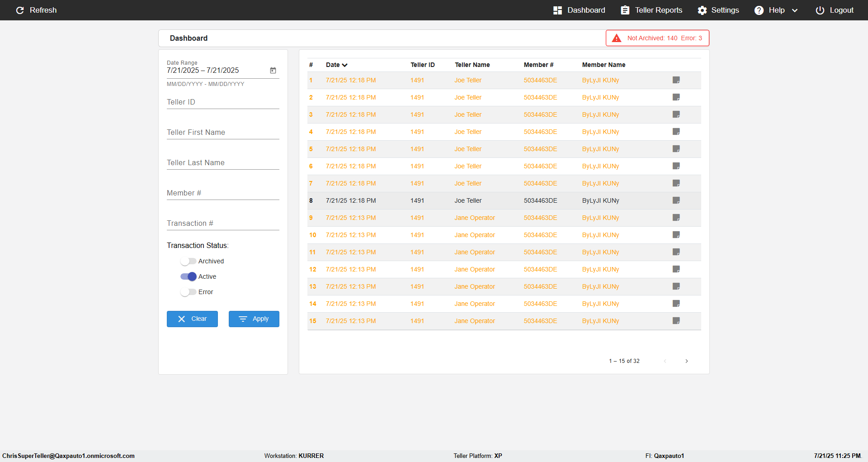Click the Member Name column header
The image size is (868, 462).
pyautogui.click(x=604, y=65)
